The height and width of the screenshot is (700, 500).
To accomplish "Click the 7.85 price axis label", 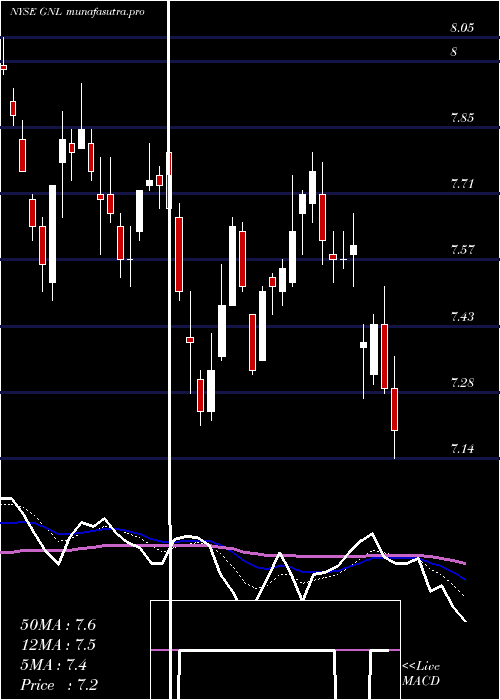I will 462,118.
